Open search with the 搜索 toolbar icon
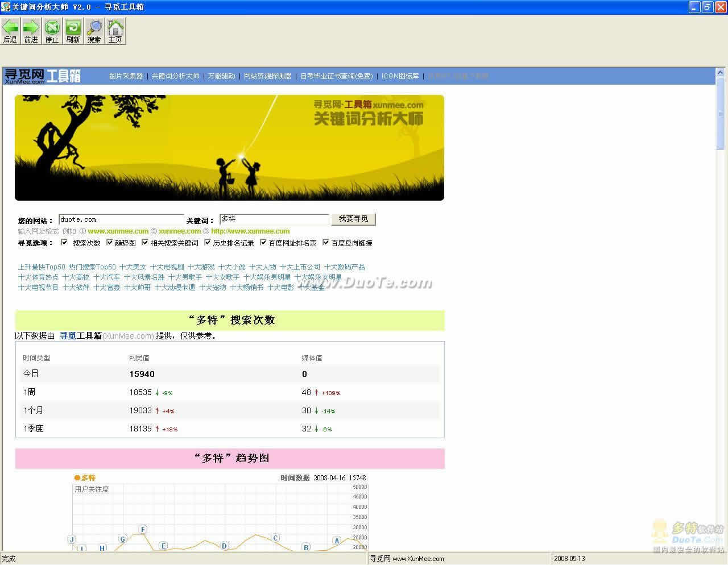The width and height of the screenshot is (728, 565). pos(94,31)
